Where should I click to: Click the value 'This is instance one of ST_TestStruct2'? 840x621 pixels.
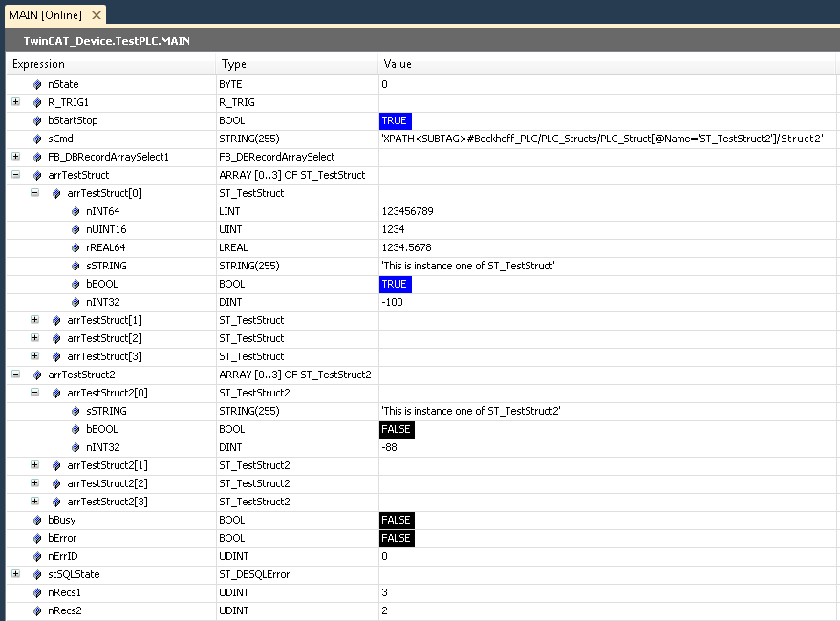(471, 412)
